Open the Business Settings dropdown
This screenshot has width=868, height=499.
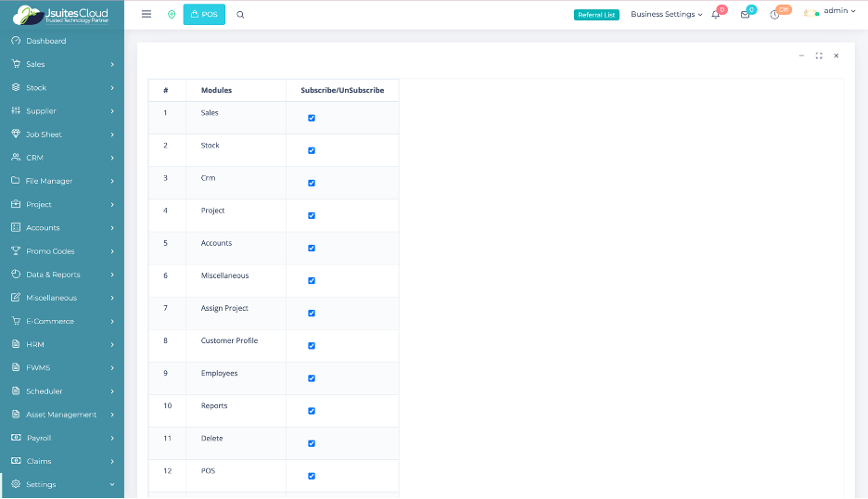point(666,15)
